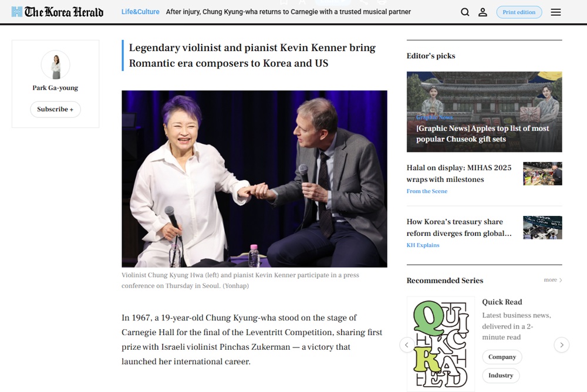Open the hamburger menu icon
The height and width of the screenshot is (392, 587).
[x=555, y=12]
